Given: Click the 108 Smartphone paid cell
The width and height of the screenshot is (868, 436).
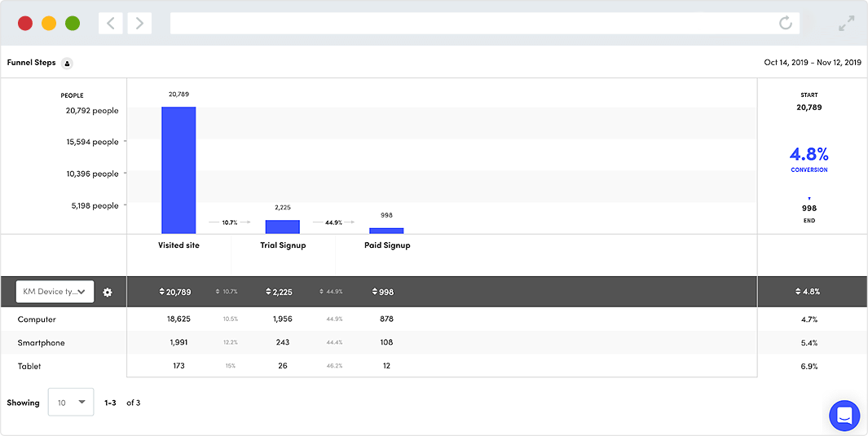Looking at the screenshot, I should coord(386,342).
